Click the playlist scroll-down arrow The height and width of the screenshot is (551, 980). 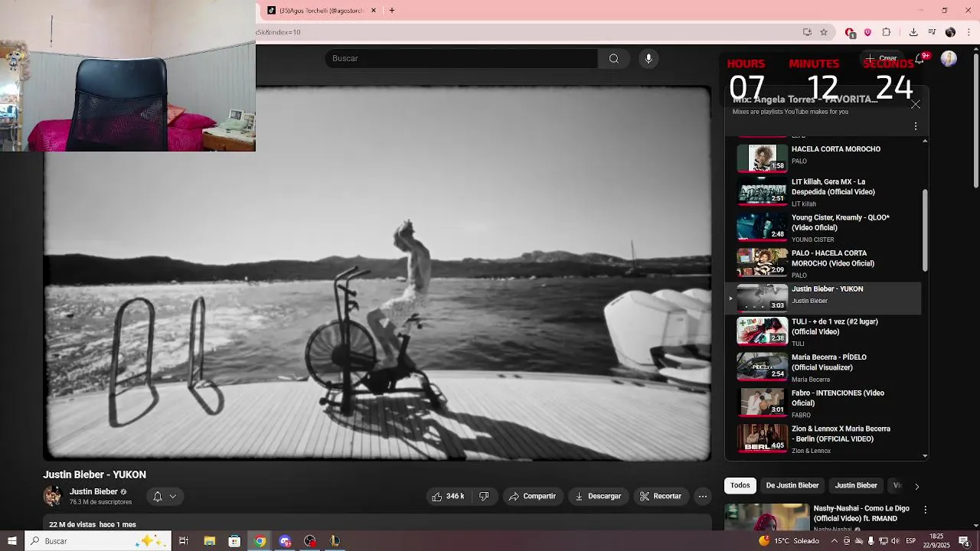(925, 455)
